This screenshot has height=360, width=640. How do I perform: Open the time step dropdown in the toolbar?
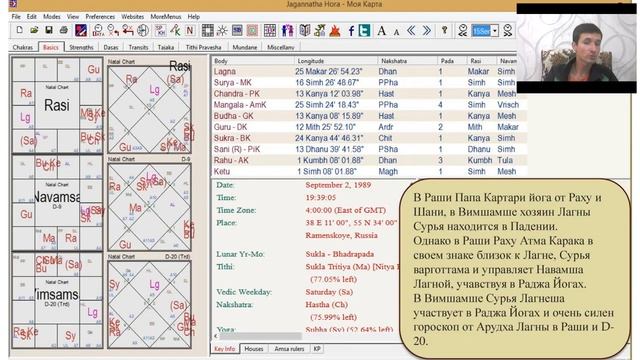495,31
